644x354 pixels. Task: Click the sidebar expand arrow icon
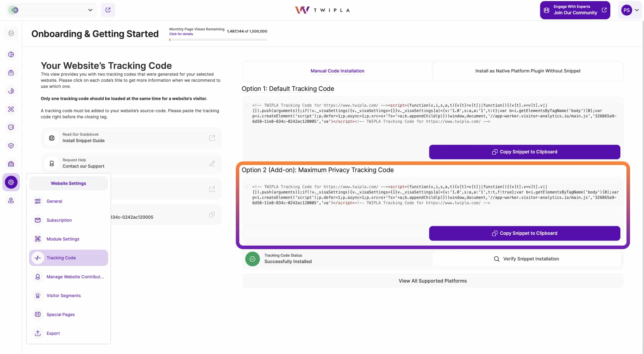pos(11,33)
